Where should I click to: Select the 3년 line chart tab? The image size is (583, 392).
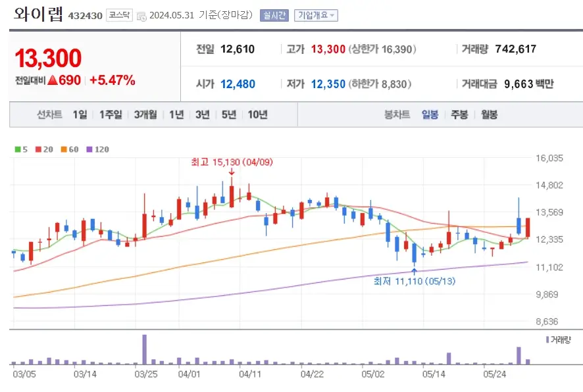click(x=203, y=114)
